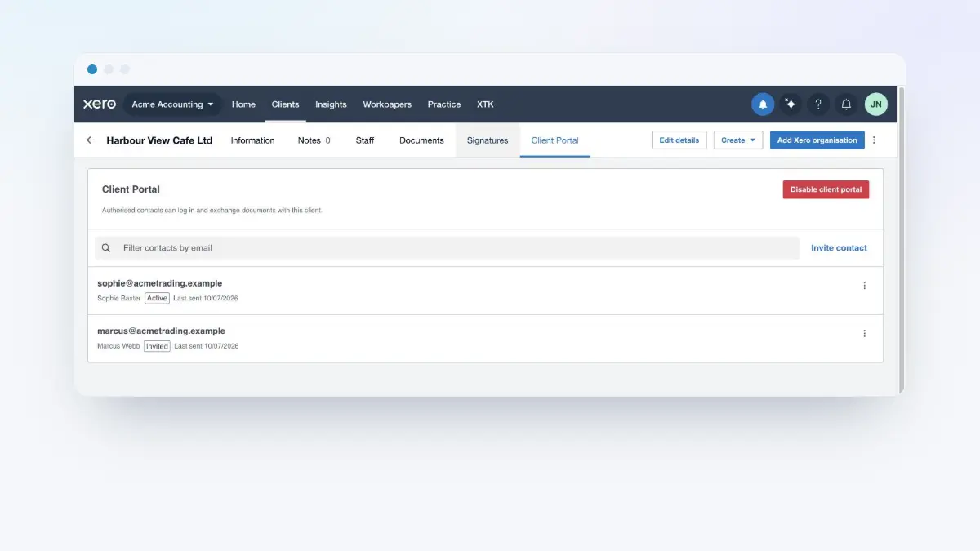Select the marcus@acmetrading.example email text
Screen dimensions: 980x551
(x=161, y=331)
